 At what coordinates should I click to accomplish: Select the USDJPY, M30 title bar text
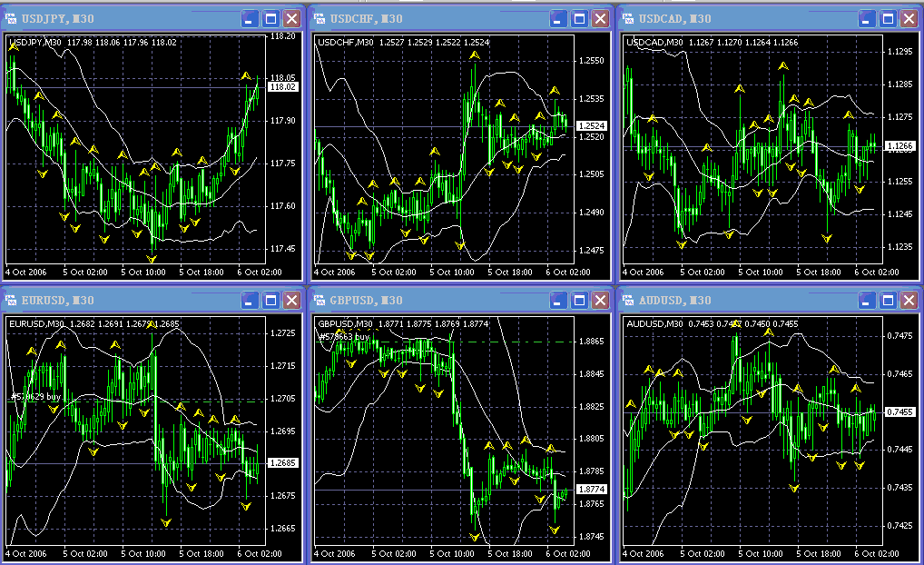[x=58, y=19]
